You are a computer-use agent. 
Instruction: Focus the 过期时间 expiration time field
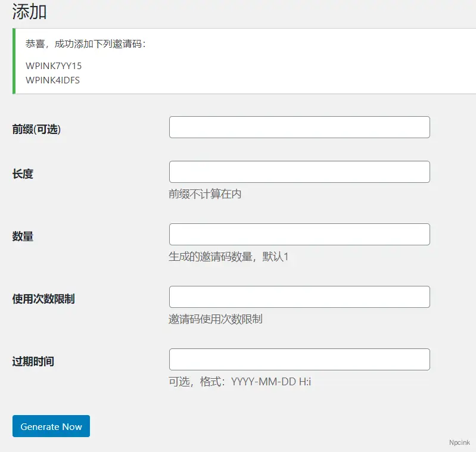pos(299,360)
